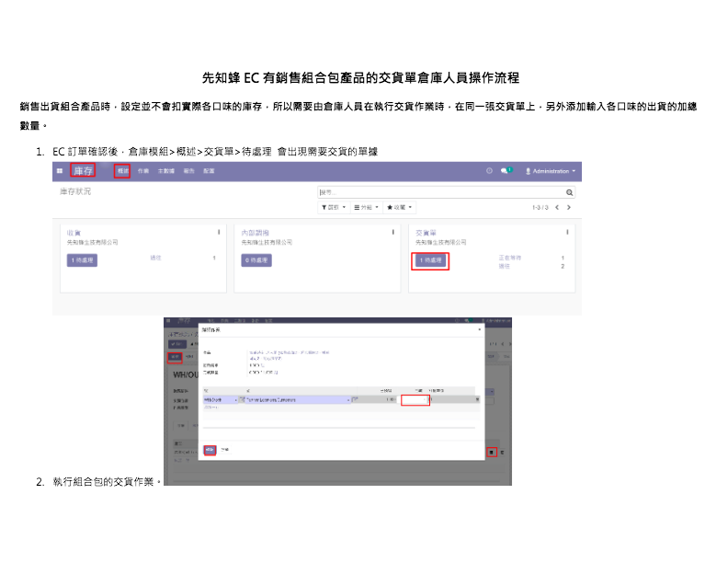The height and width of the screenshot is (563, 728).
Task: Select the 概述 menu item
Action: [122, 171]
